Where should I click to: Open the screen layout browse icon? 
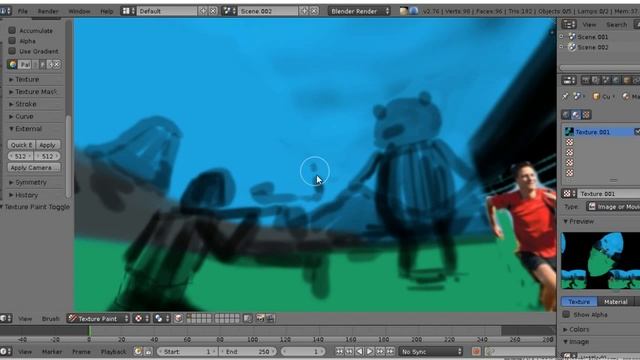click(x=128, y=11)
